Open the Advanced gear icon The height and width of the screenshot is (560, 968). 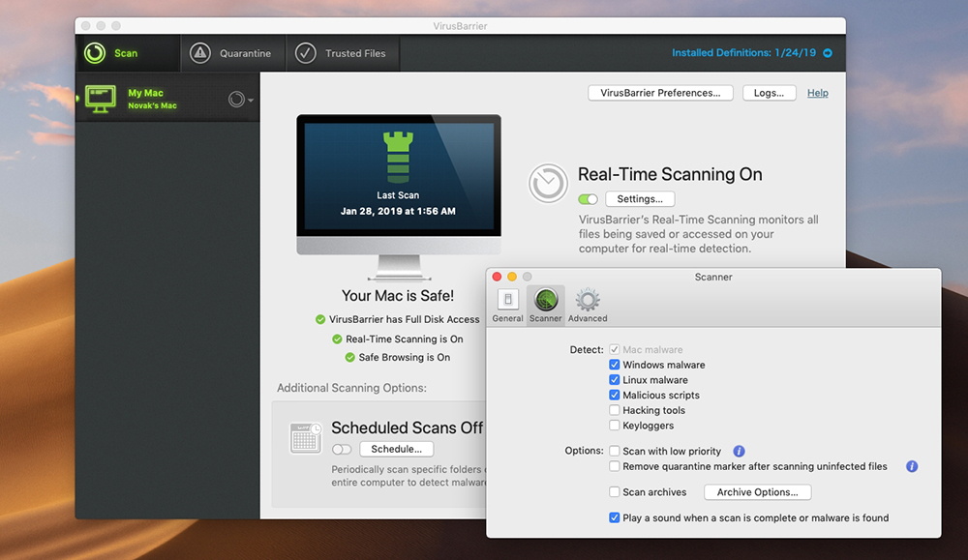click(x=588, y=300)
